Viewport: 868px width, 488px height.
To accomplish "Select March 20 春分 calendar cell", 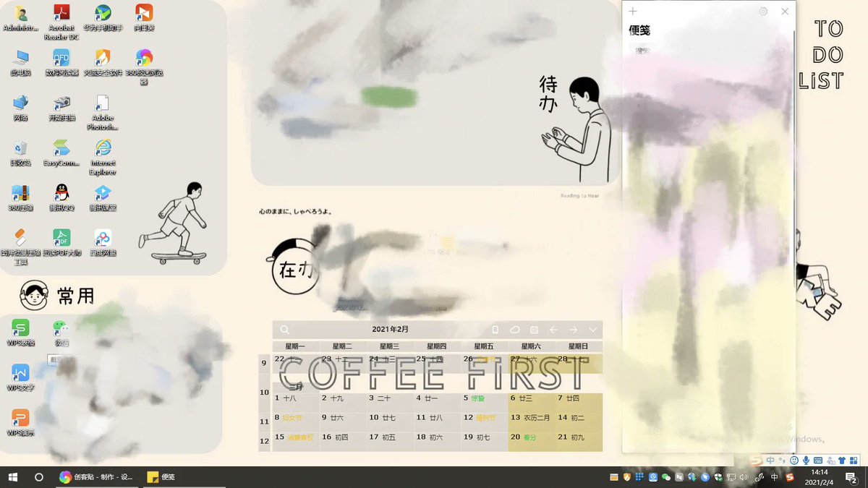I will tap(532, 442).
